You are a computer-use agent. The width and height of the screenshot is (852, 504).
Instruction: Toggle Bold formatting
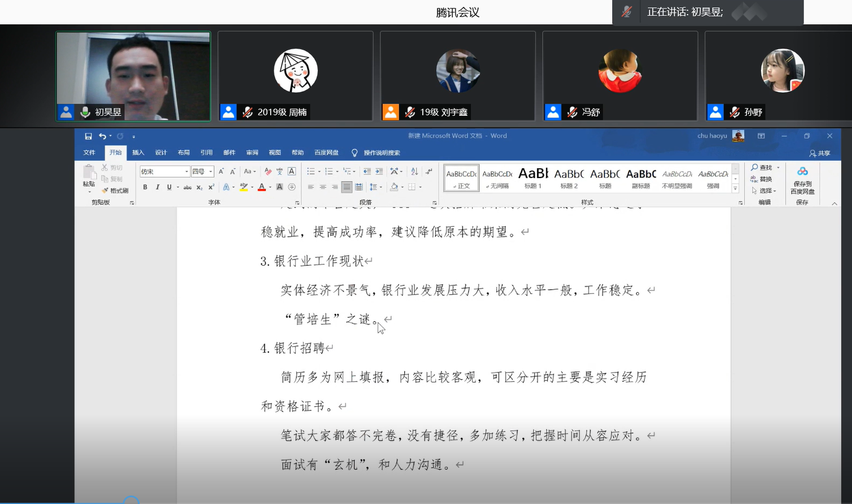click(x=145, y=187)
